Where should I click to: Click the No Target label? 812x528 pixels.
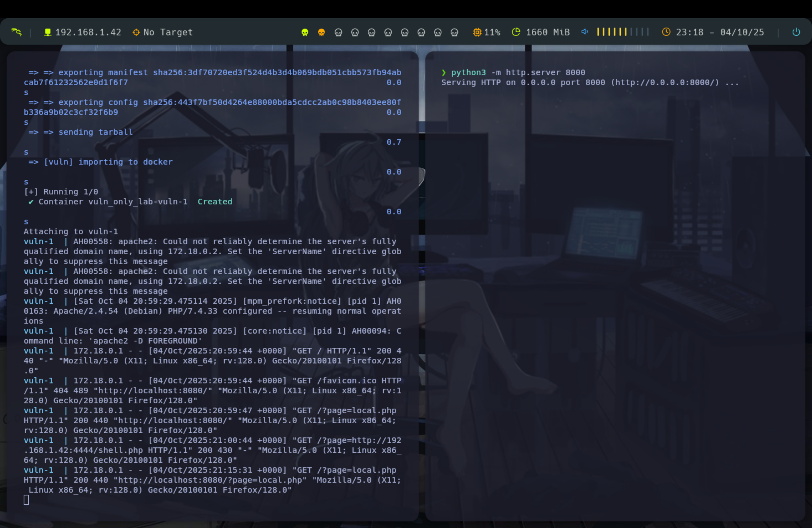(168, 32)
